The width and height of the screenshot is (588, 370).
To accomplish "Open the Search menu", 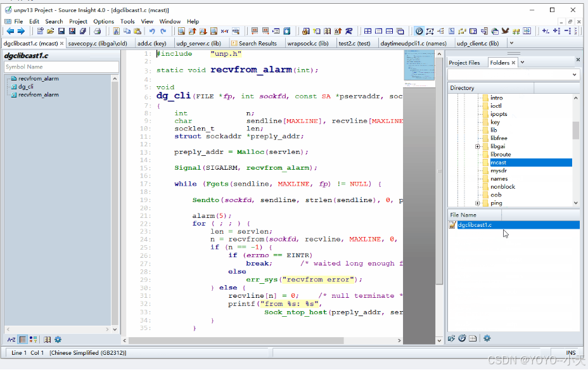I will pyautogui.click(x=54, y=22).
